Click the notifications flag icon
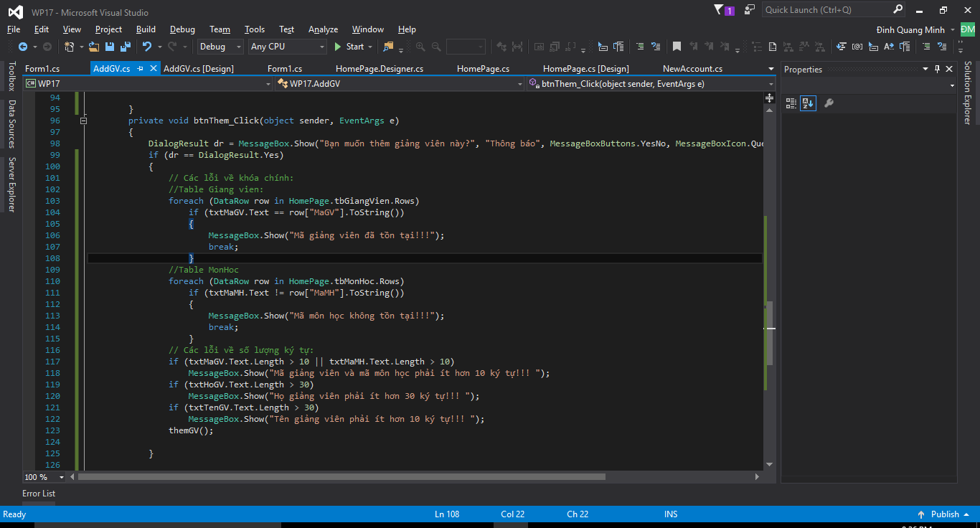This screenshot has width=980, height=528. [720, 10]
